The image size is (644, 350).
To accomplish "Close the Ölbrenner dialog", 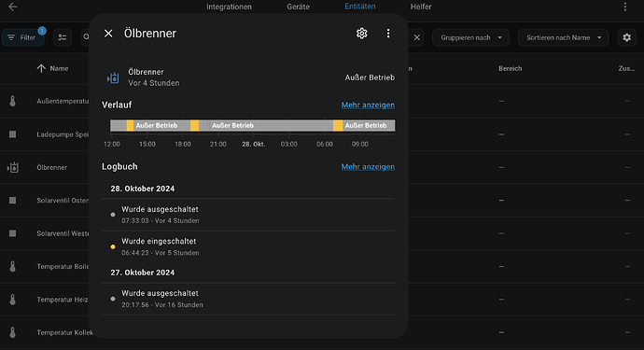I will point(108,34).
